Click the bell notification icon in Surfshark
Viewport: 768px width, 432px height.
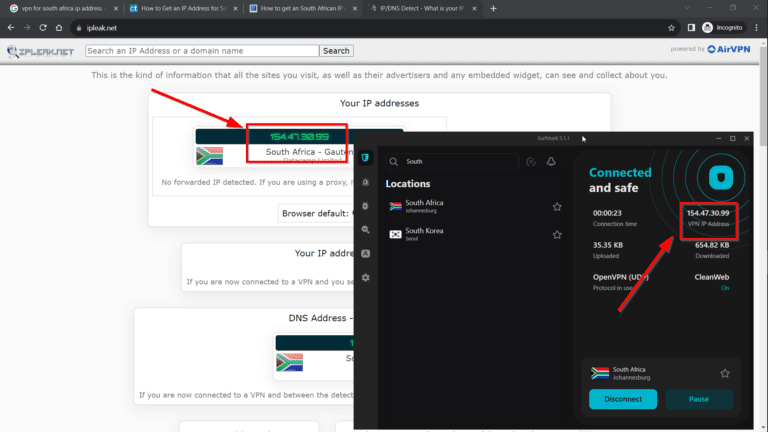(x=551, y=161)
